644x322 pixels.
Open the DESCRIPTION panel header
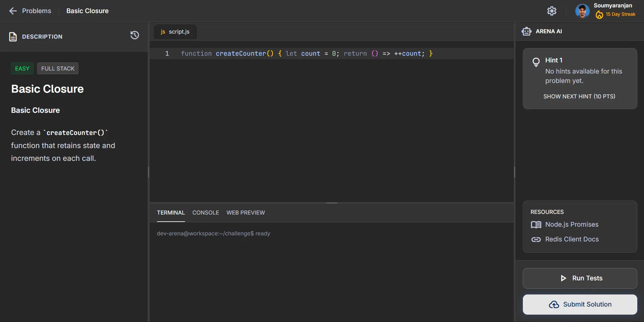point(42,37)
